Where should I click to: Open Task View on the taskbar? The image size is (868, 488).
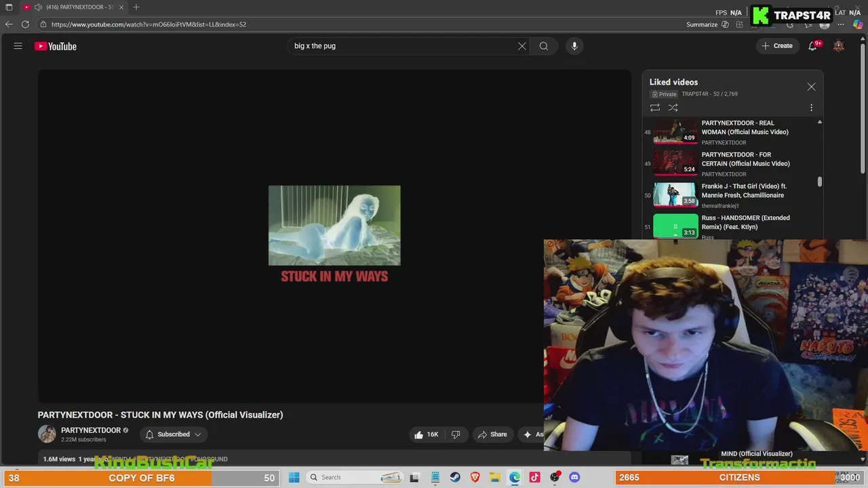coord(414,477)
